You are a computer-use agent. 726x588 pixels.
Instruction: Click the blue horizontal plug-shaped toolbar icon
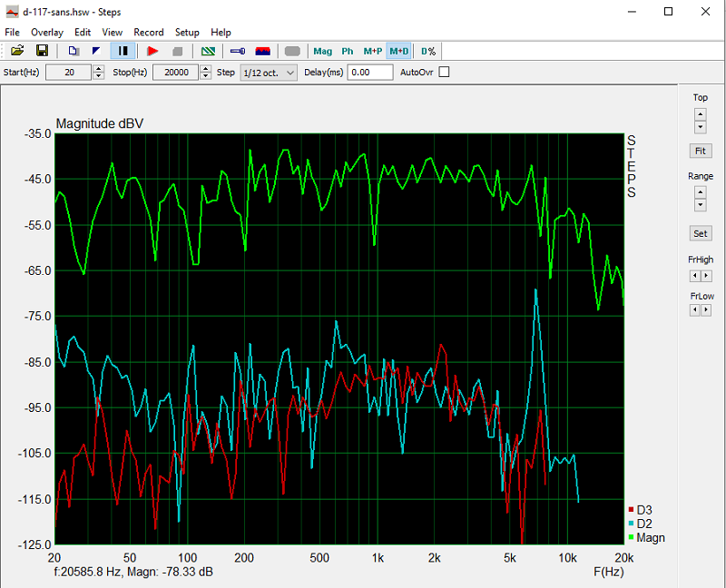[238, 51]
